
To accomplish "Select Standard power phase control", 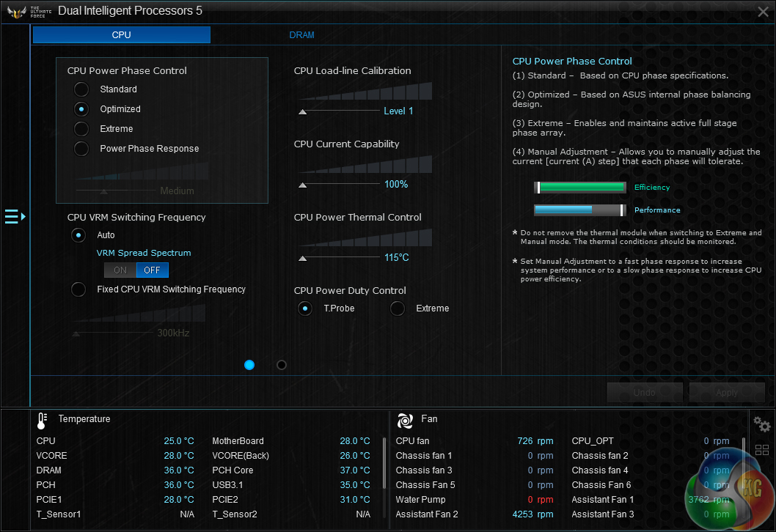I will coord(81,89).
